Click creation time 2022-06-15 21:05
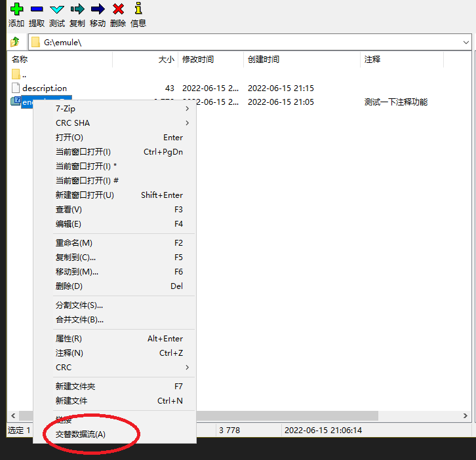Image resolution: width=476 pixels, height=460 pixels. [x=281, y=102]
